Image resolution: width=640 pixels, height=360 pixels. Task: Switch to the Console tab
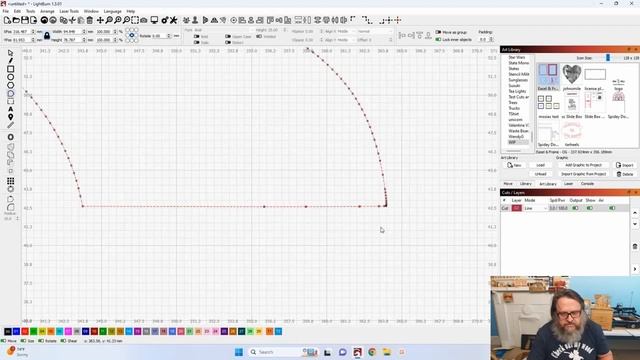click(587, 184)
